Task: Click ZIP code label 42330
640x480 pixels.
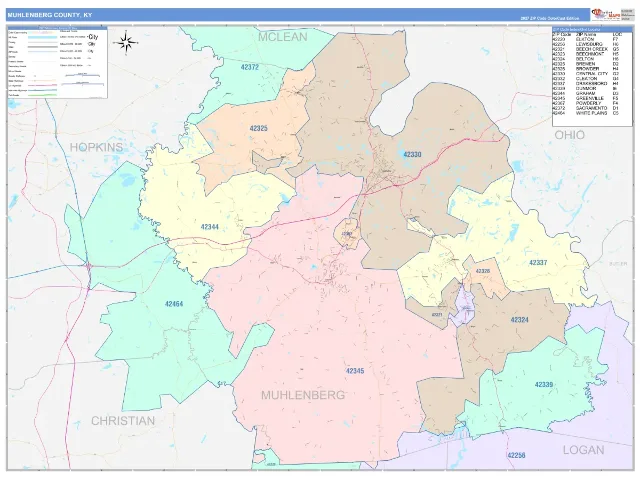Action: pyautogui.click(x=412, y=155)
